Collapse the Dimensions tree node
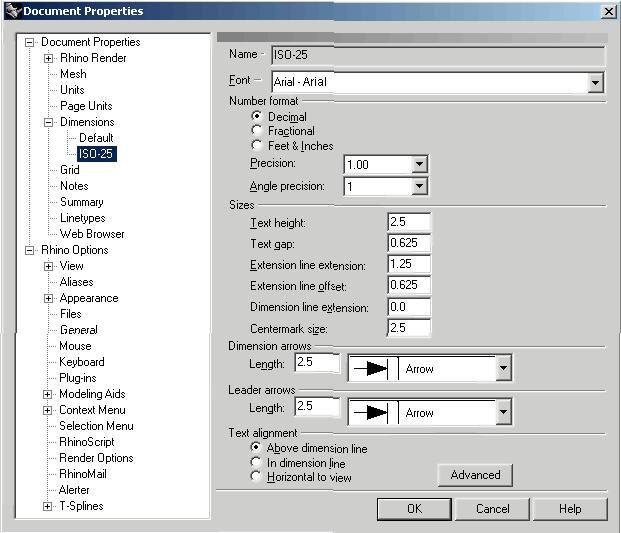 pyautogui.click(x=48, y=122)
